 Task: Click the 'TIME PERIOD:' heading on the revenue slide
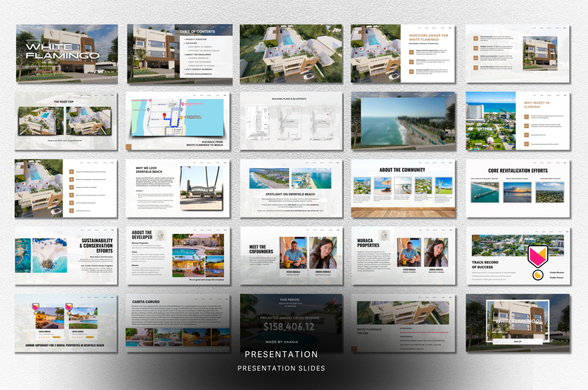pyautogui.click(x=290, y=300)
